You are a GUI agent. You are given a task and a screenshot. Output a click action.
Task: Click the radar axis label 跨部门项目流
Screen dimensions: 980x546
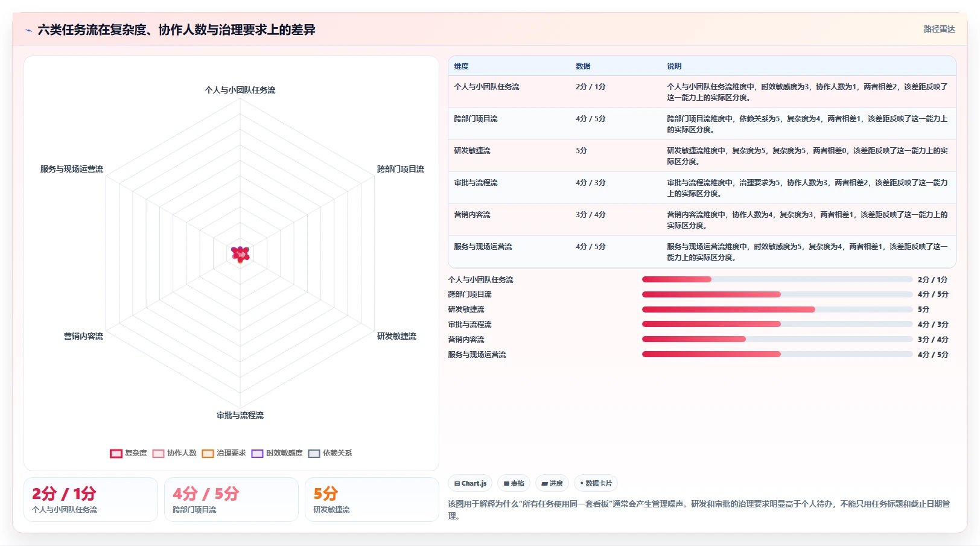401,169
